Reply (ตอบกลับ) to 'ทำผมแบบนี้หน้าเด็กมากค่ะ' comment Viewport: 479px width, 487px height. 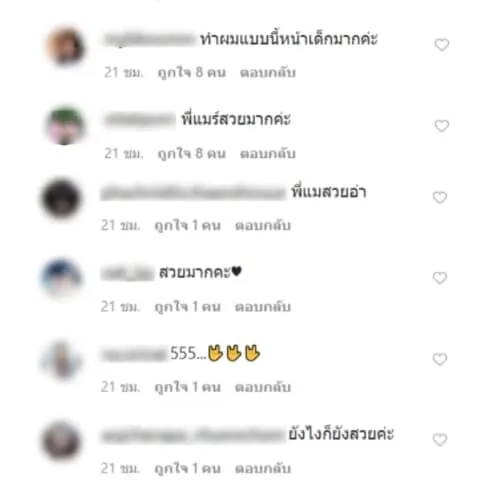click(x=268, y=72)
